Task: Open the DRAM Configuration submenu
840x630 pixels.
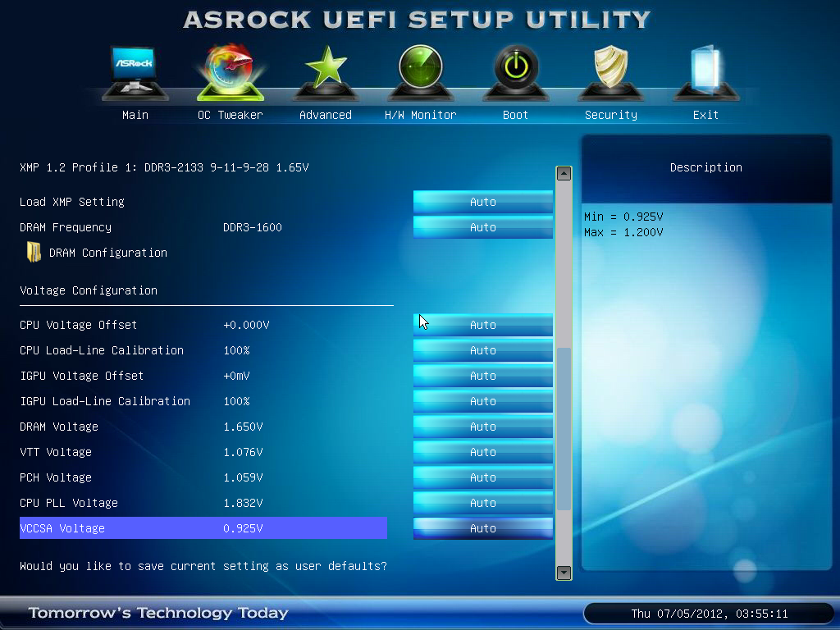Action: pos(107,253)
